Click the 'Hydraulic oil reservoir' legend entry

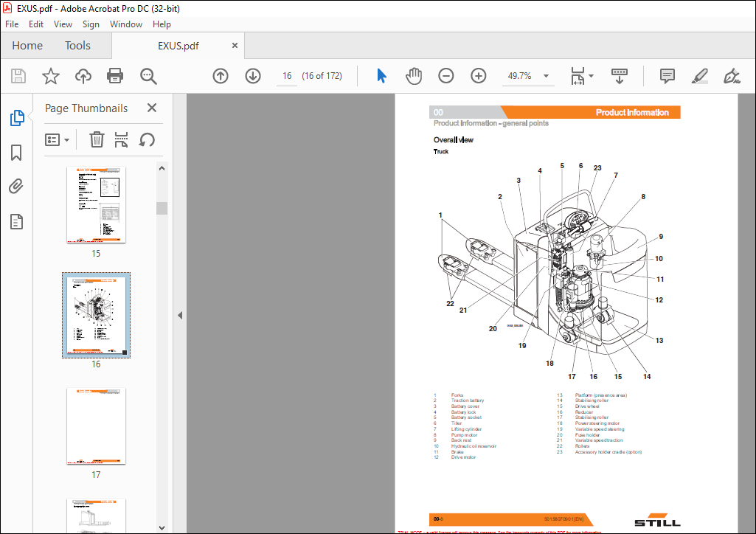(x=474, y=446)
